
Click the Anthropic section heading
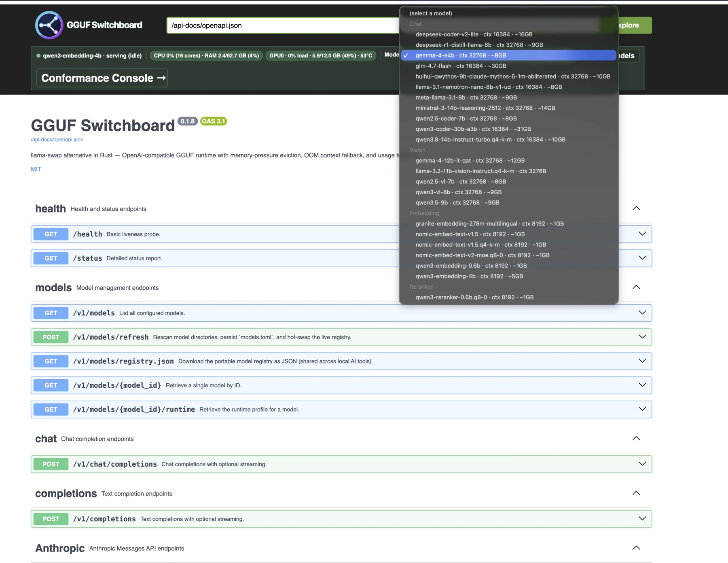point(60,548)
